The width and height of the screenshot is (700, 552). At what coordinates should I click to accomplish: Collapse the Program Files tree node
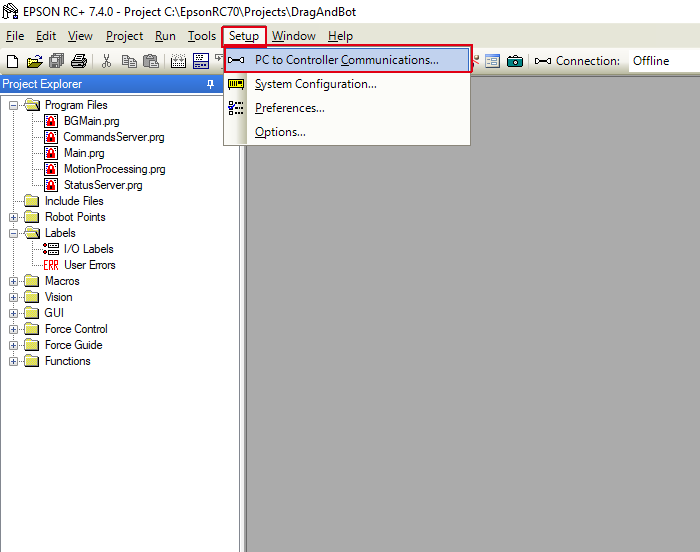[13, 105]
